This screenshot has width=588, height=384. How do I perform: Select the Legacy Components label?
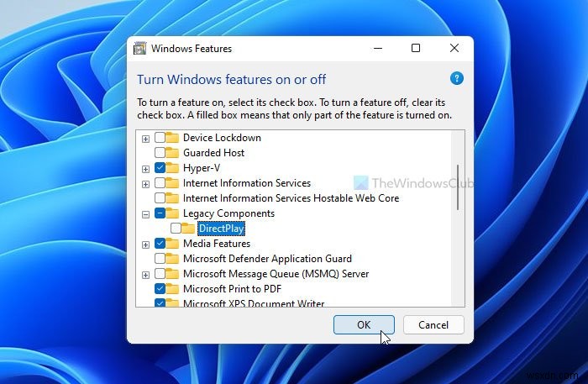coord(228,213)
